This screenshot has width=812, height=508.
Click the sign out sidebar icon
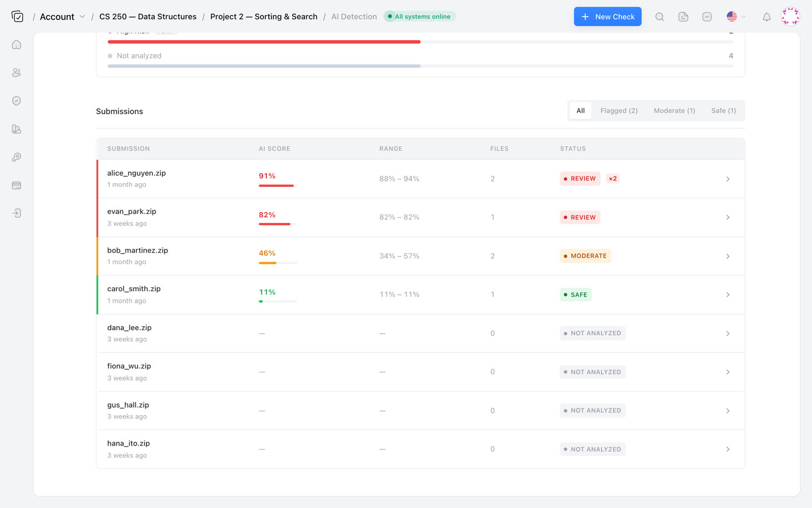17,213
